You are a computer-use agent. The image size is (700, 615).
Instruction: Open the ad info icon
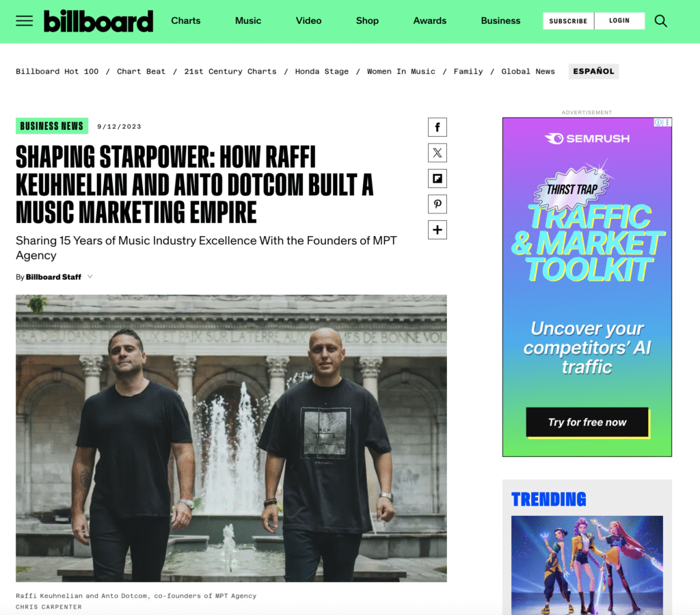point(658,122)
